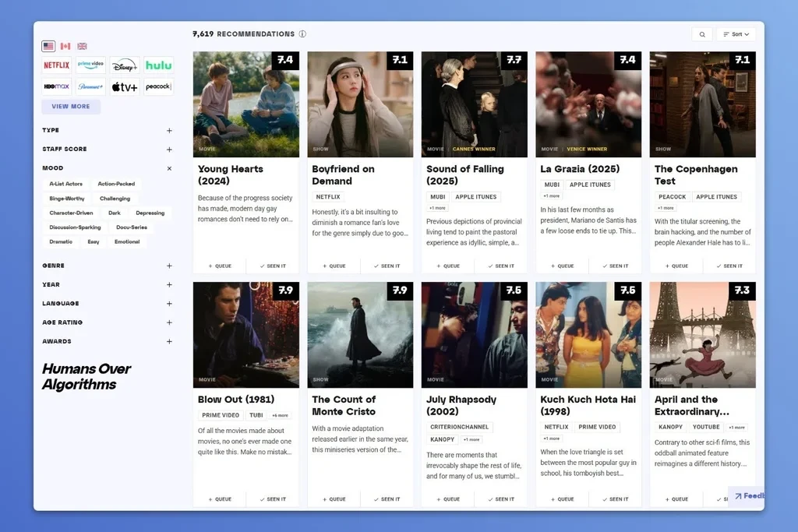The width and height of the screenshot is (798, 532).
Task: Mark Kuch Kuch Hota Hai as seen
Action: [616, 499]
